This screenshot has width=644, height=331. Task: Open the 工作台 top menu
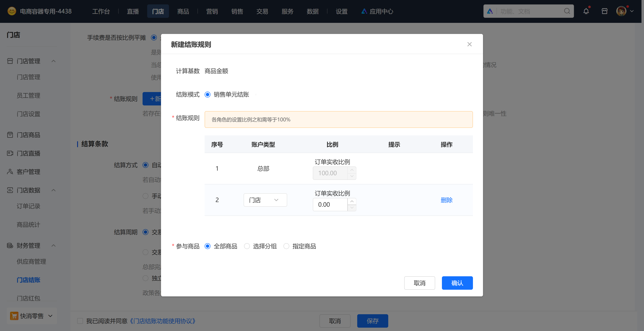click(101, 11)
